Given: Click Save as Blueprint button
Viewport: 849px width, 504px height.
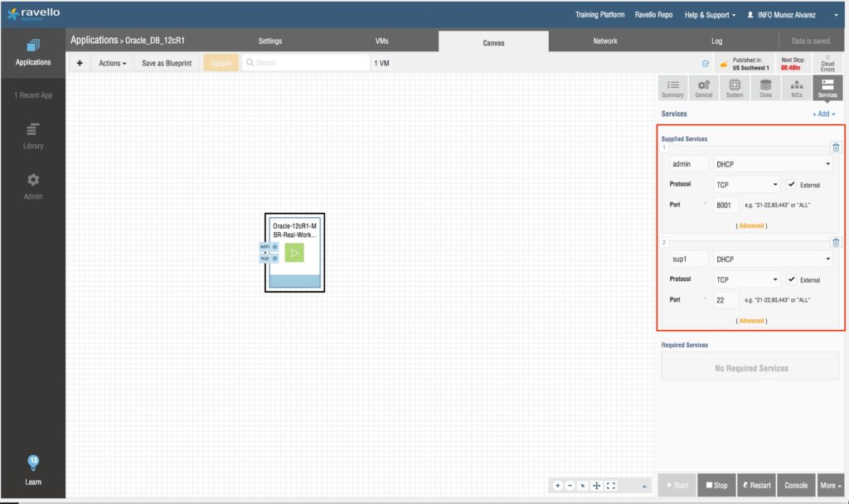Looking at the screenshot, I should tap(167, 63).
